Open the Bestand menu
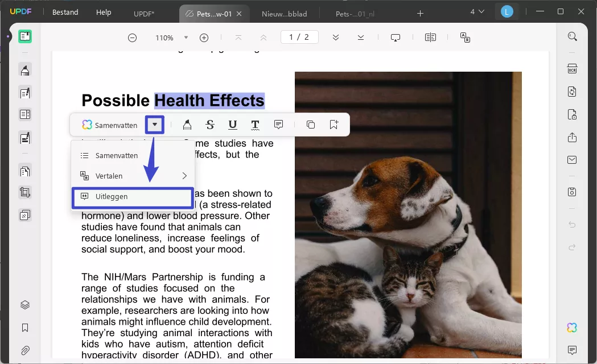This screenshot has height=364, width=597. (x=65, y=12)
